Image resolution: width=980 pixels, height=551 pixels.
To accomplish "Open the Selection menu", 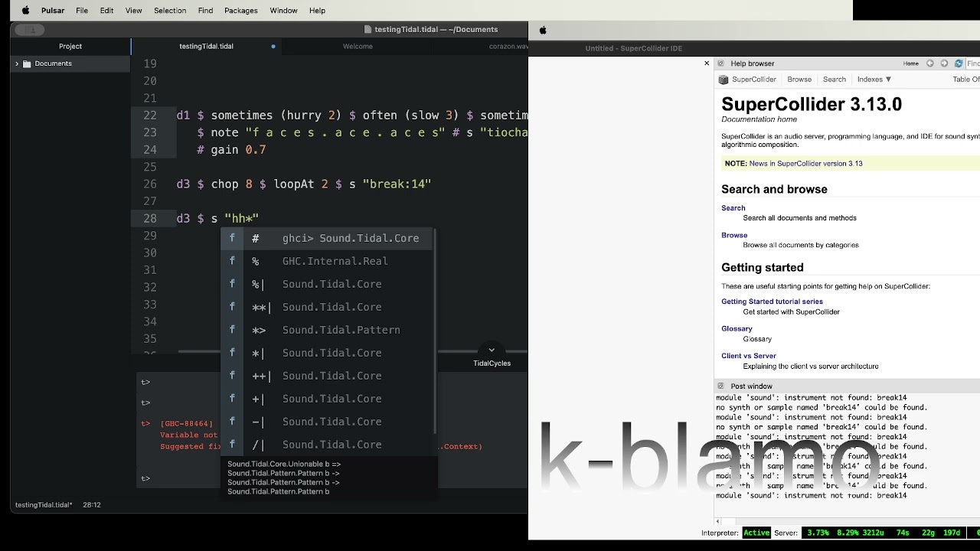I will pyautogui.click(x=170, y=11).
